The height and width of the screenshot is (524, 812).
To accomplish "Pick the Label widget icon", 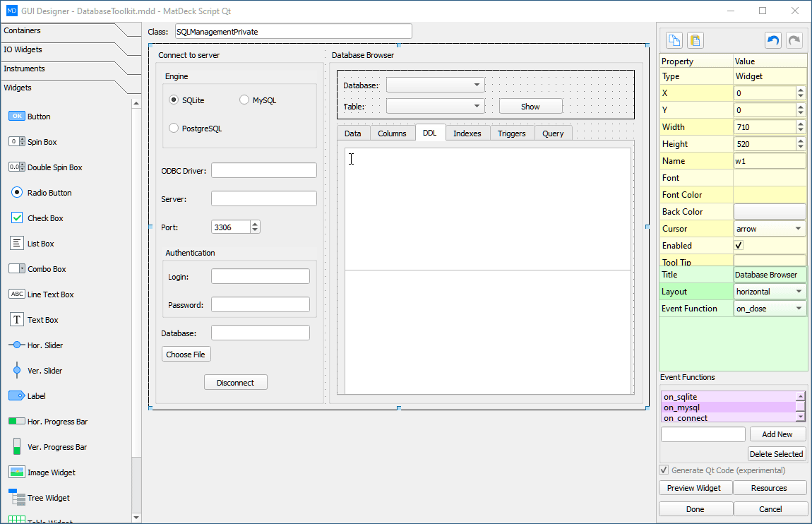I will [x=17, y=396].
